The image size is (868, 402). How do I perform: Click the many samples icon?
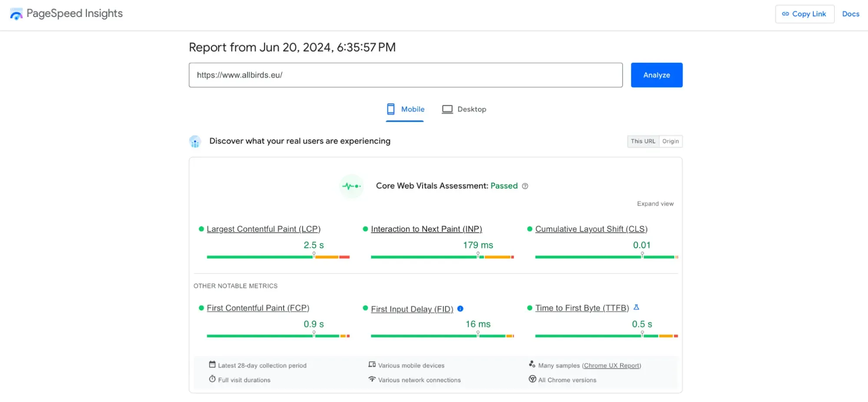(x=532, y=364)
